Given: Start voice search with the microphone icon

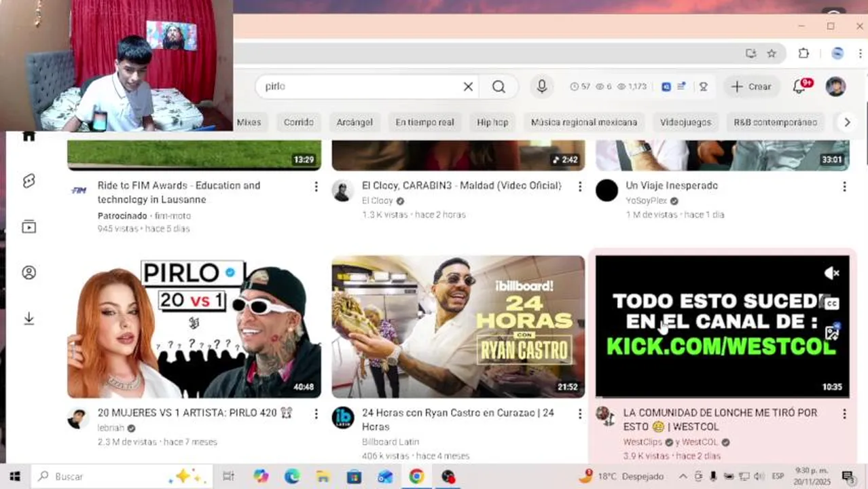Looking at the screenshot, I should point(541,86).
